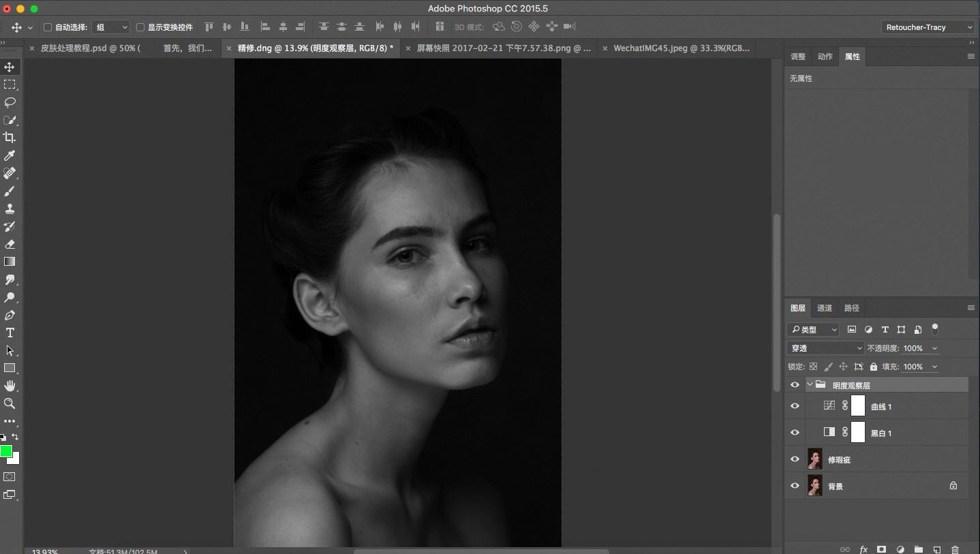Enable the 显示变换控件 checkbox

tap(140, 27)
